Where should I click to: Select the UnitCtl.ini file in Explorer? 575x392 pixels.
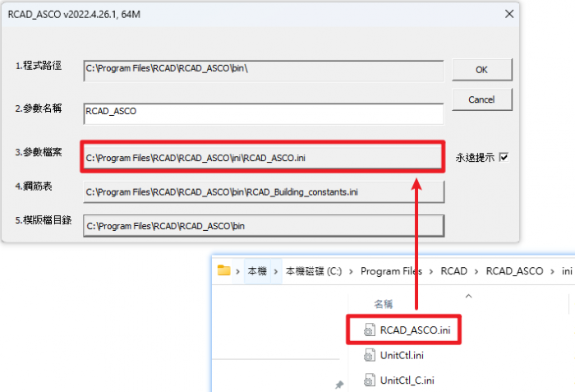394,355
